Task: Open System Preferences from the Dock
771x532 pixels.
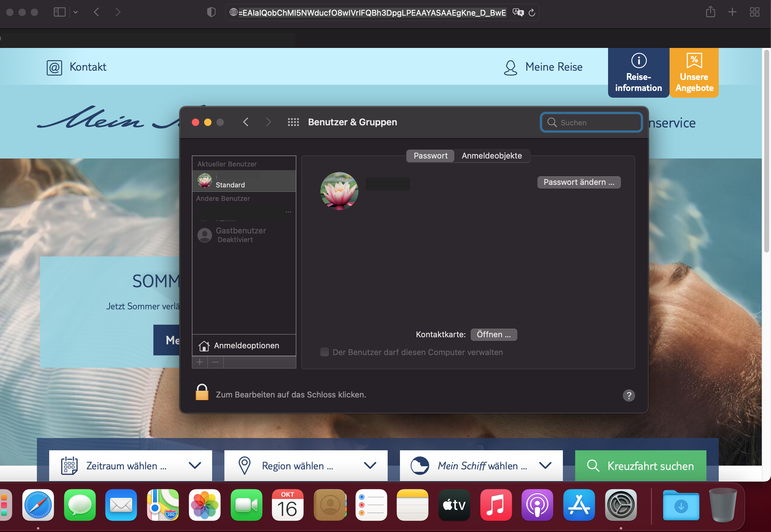Action: point(621,505)
